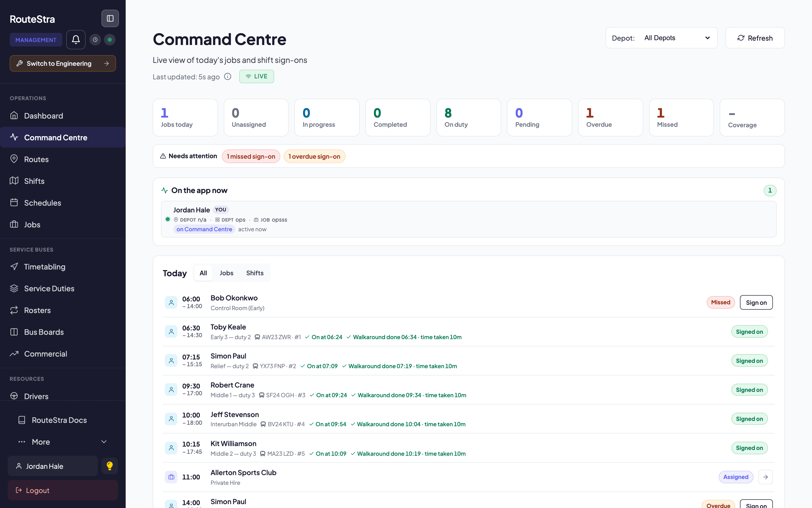Open Bus Boards page
The image size is (812, 508).
pyautogui.click(x=63, y=332)
